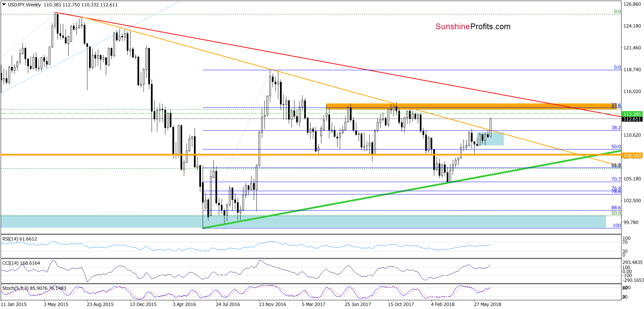Select the OHLC values 110.383 112.750 110.332 112.611
The height and width of the screenshot is (309, 644).
pos(81,5)
